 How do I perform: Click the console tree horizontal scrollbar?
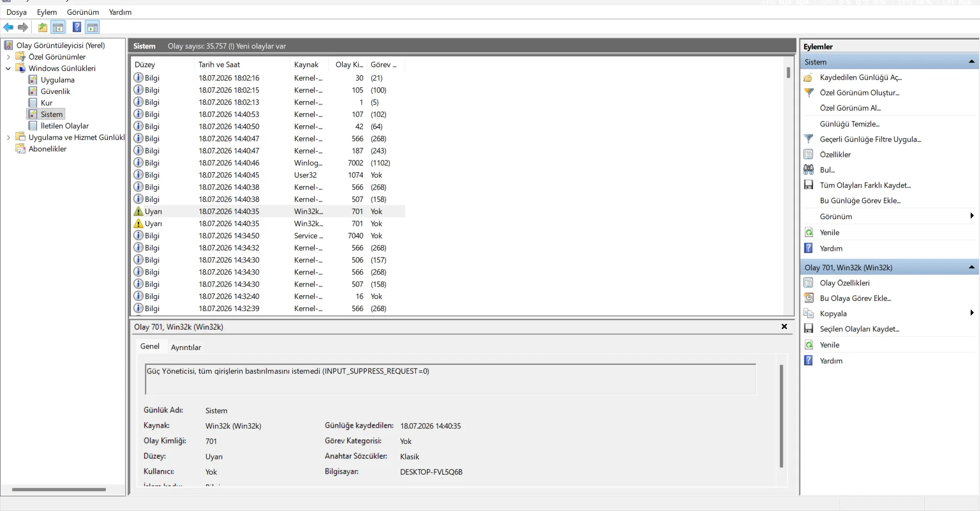(59, 490)
